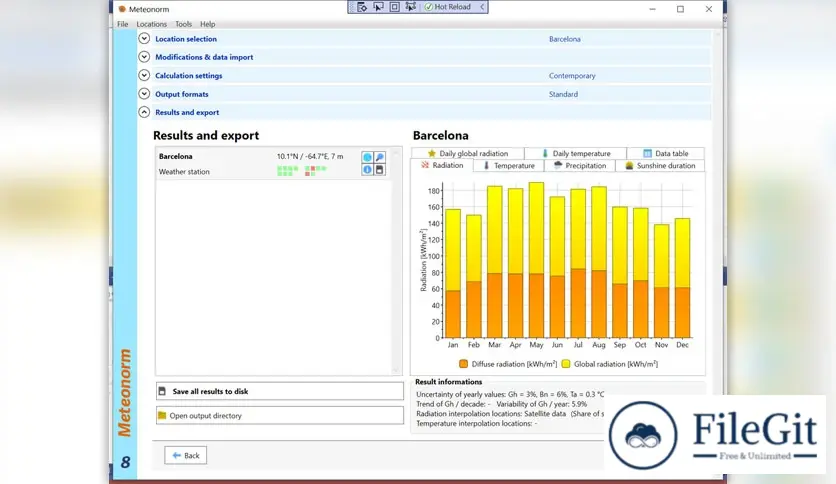Click the Results and export heading
The image size is (836, 484).
[206, 135]
